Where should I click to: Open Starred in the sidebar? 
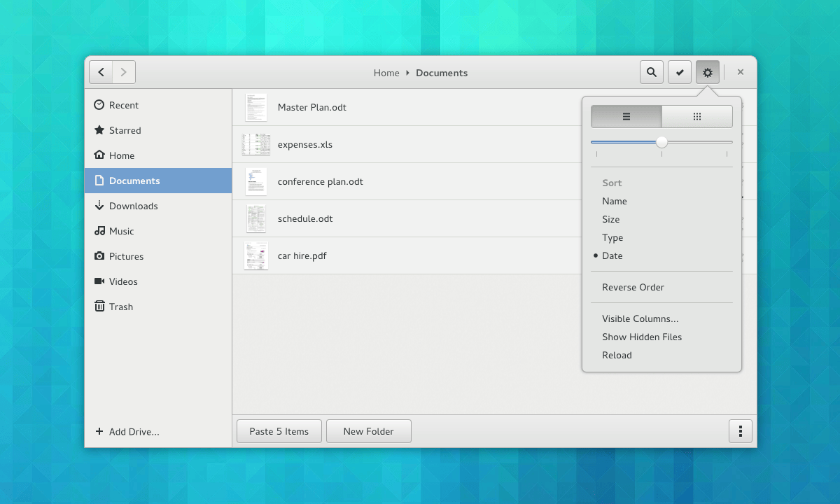pos(125,130)
